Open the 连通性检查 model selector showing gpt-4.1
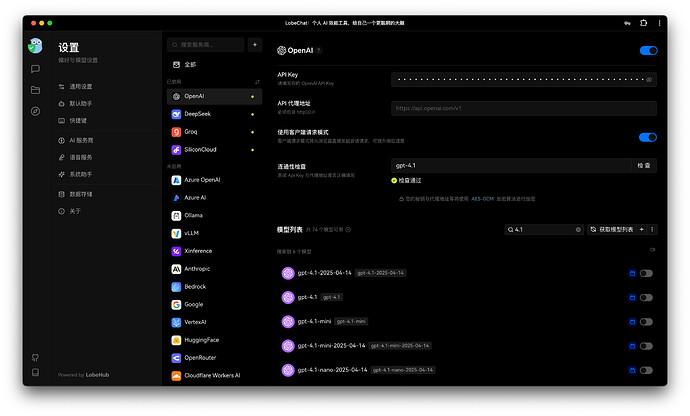 coord(511,166)
